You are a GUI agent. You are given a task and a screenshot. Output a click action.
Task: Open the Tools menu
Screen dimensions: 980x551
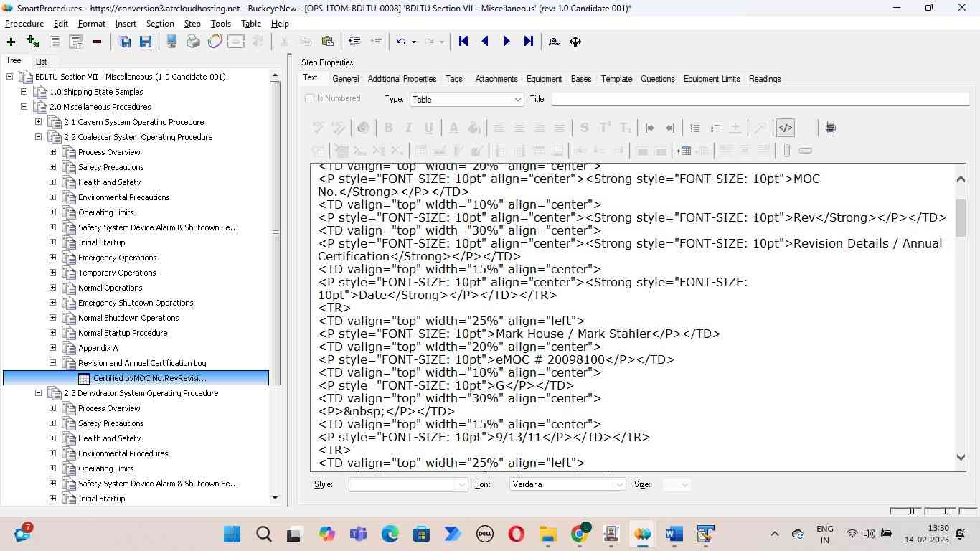[x=221, y=24]
